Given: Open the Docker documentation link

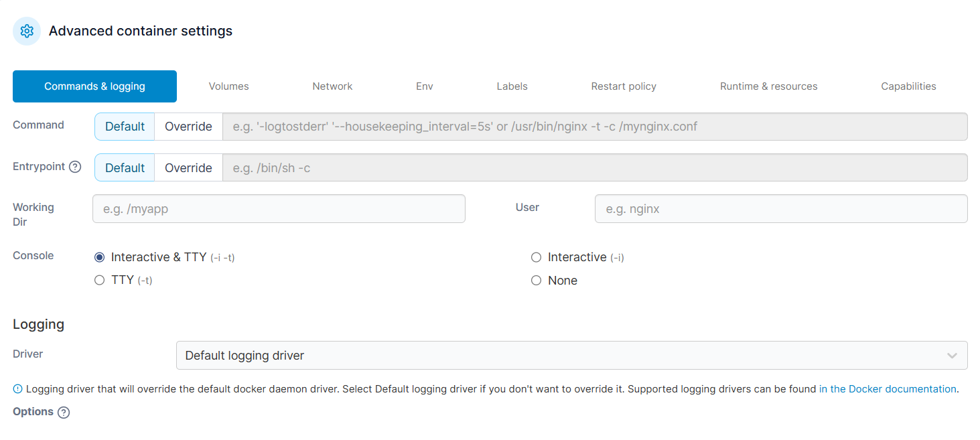Looking at the screenshot, I should click(888, 388).
